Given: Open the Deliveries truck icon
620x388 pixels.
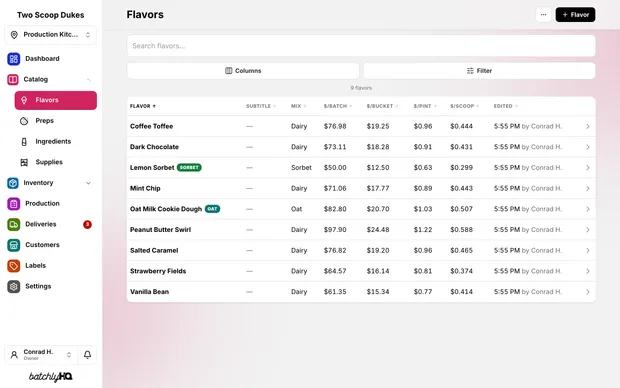Looking at the screenshot, I should coord(14,224).
